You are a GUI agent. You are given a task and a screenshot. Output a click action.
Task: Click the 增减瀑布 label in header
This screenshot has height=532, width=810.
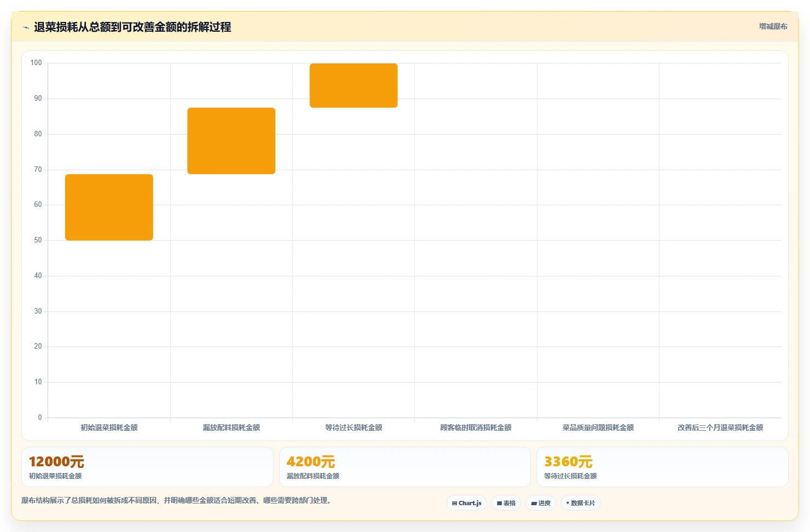tap(773, 26)
